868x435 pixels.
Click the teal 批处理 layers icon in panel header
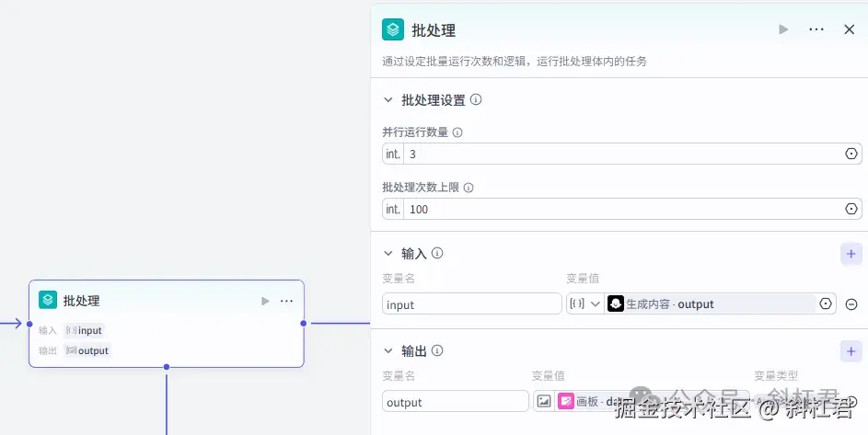click(x=393, y=29)
